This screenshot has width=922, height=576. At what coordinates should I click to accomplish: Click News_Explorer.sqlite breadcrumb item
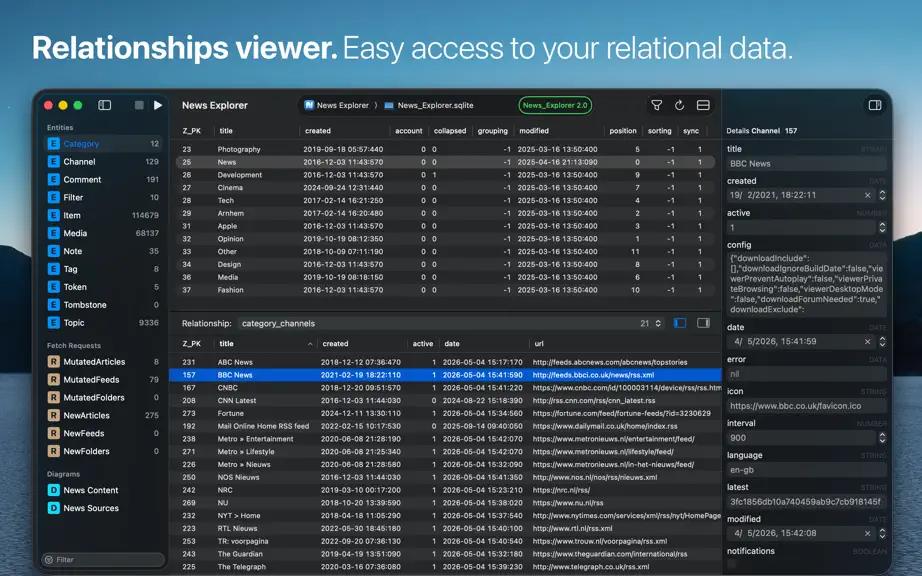tap(429, 105)
